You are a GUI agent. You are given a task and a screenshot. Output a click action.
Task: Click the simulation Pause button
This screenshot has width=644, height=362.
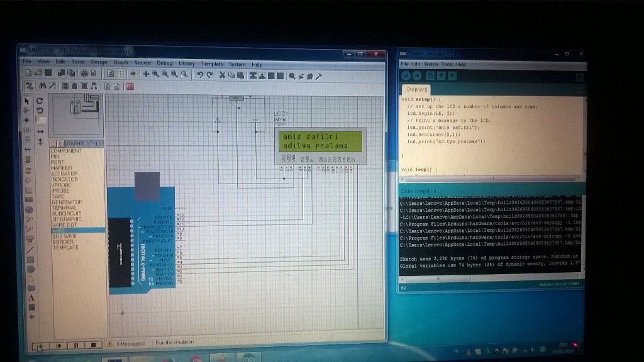pyautogui.click(x=76, y=346)
